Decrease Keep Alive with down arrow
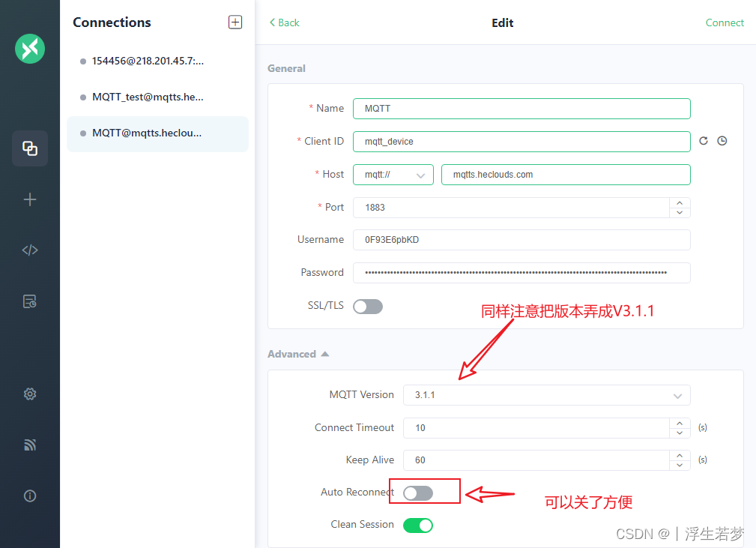Screen dimensions: 756x548 [680, 466]
